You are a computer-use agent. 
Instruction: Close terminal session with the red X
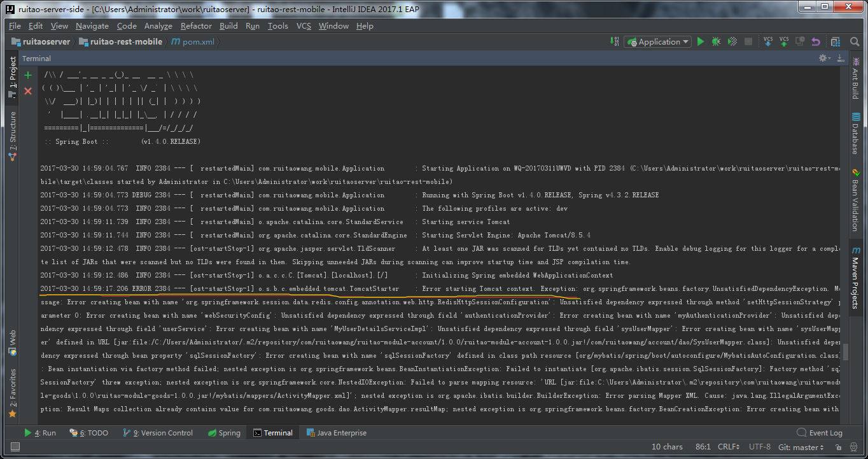28,91
